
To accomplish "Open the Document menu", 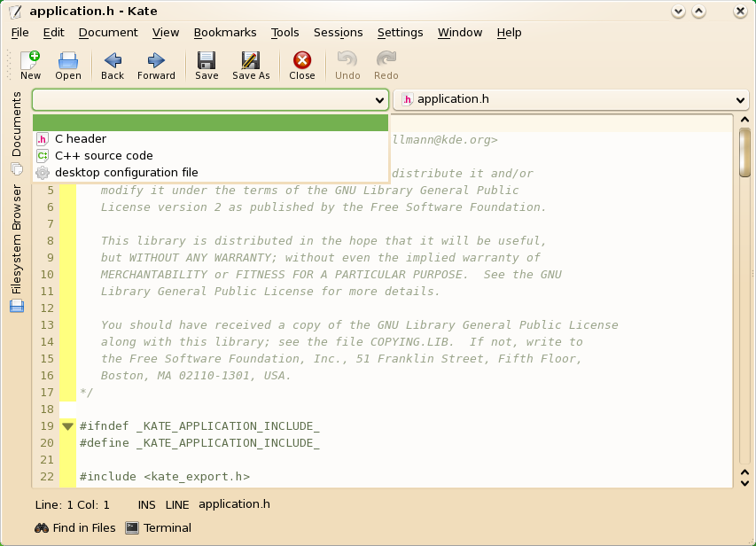I will click(x=108, y=33).
